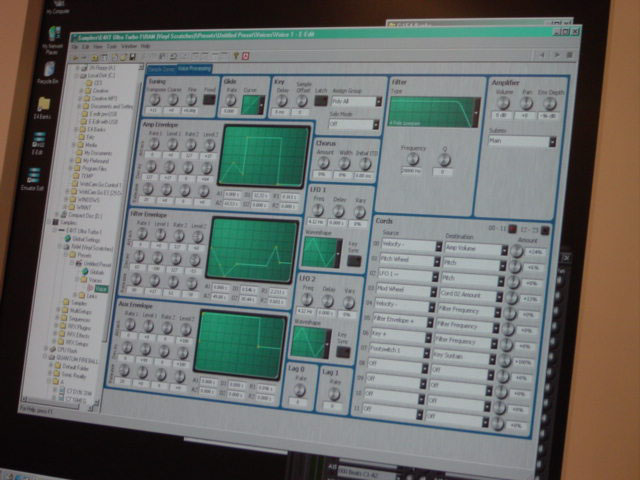Toggle LFO 1 Key Sync button
This screenshot has width=640, height=480.
click(354, 261)
